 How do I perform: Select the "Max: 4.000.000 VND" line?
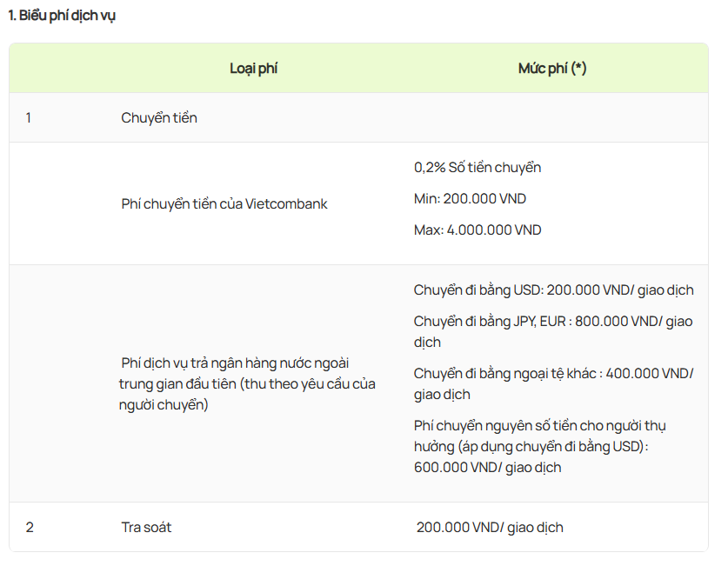pos(478,230)
